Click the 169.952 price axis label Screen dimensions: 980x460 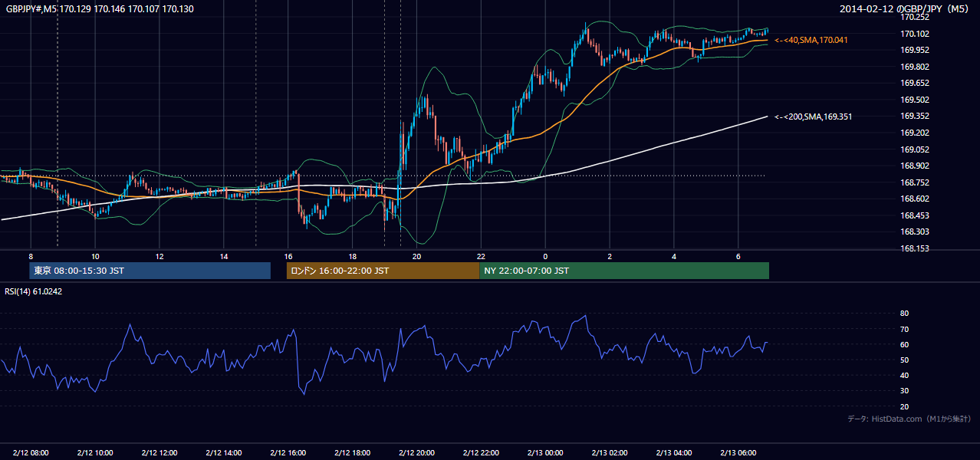click(x=916, y=50)
